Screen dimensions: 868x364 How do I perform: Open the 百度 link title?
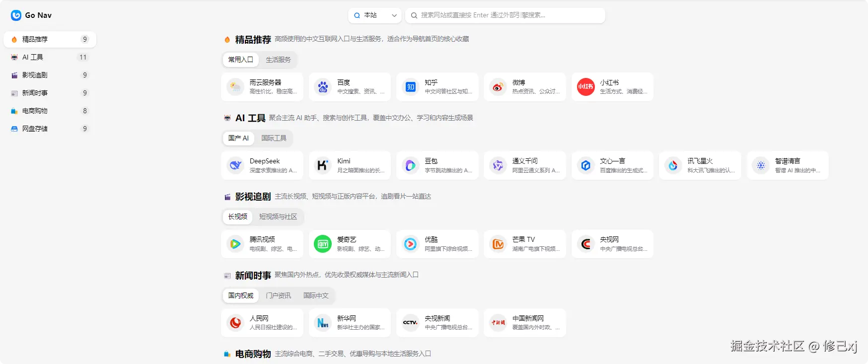344,82
